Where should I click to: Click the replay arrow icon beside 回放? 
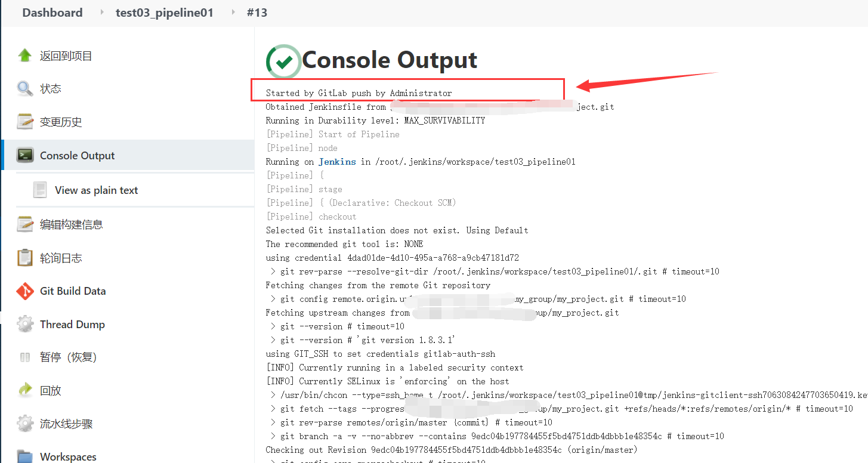[x=24, y=390]
